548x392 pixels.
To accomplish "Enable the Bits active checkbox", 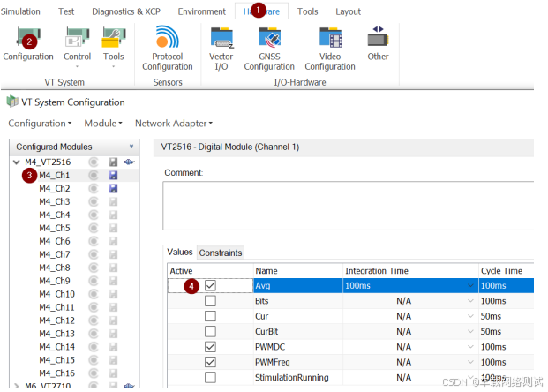I will click(210, 301).
